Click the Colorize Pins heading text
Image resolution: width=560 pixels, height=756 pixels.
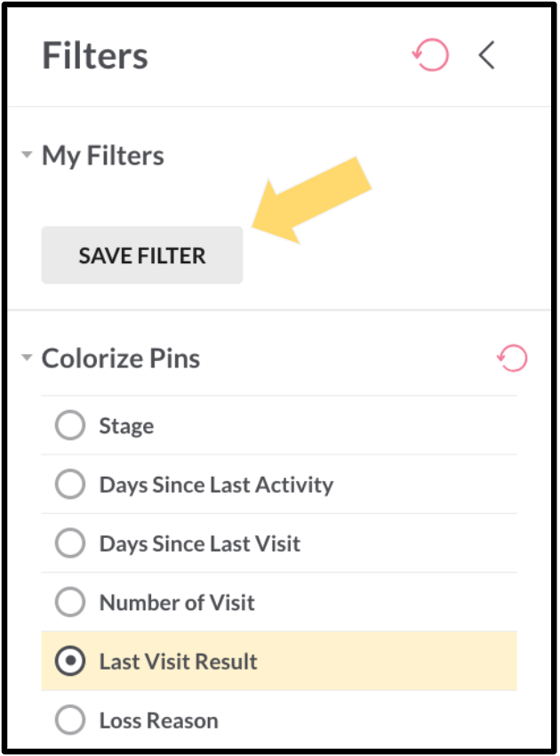tap(121, 358)
